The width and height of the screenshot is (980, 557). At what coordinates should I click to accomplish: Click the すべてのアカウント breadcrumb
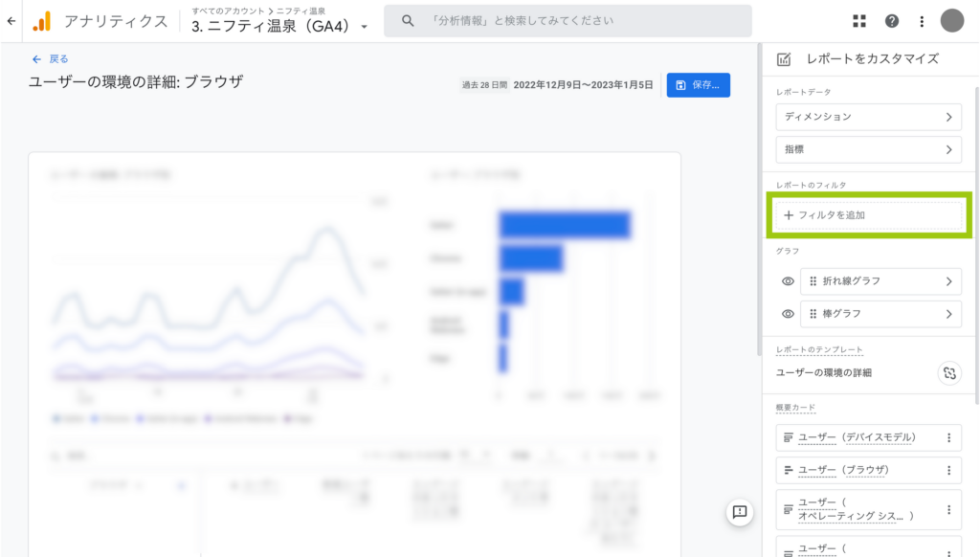(x=228, y=11)
